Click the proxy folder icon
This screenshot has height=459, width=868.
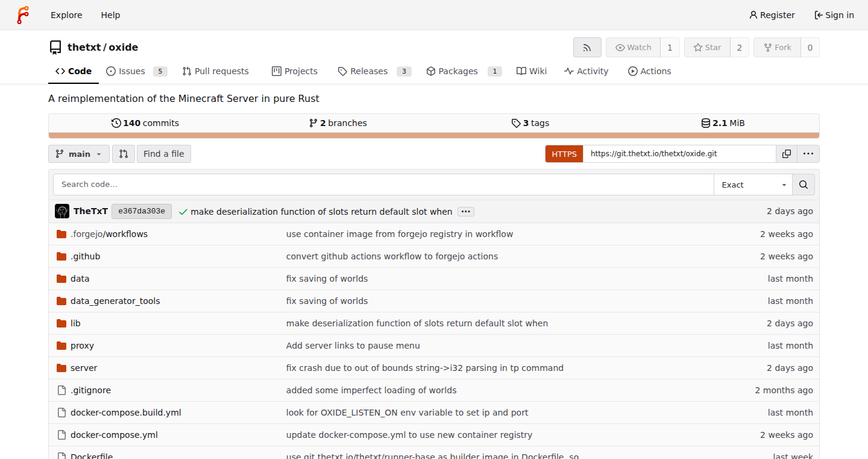[61, 346]
